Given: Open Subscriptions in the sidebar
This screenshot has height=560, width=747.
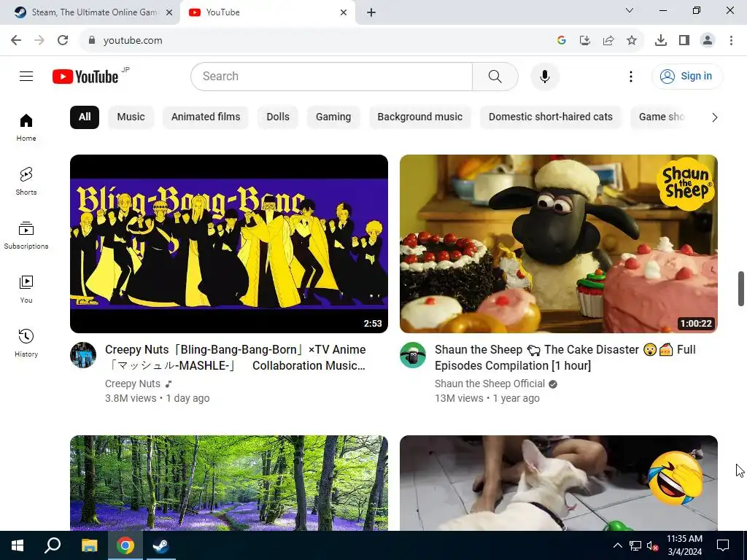Looking at the screenshot, I should [x=26, y=236].
